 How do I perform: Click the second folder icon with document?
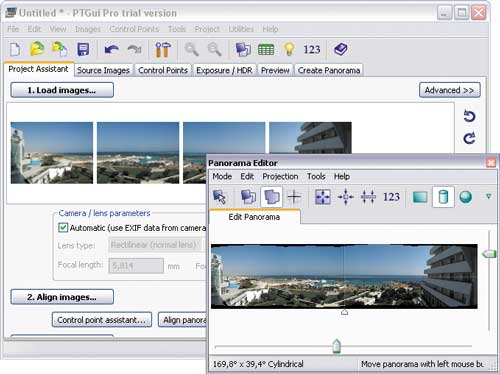(59, 49)
